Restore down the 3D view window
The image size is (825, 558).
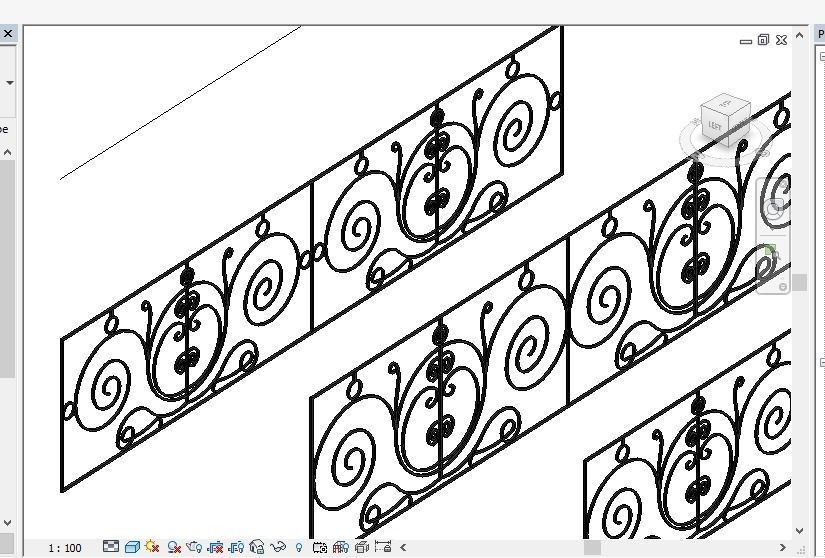(x=763, y=39)
